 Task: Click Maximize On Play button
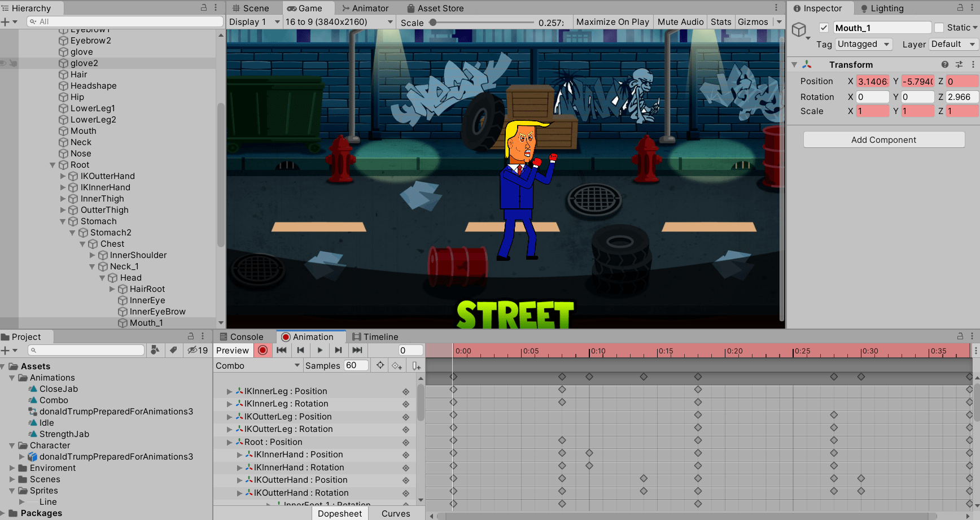(613, 22)
